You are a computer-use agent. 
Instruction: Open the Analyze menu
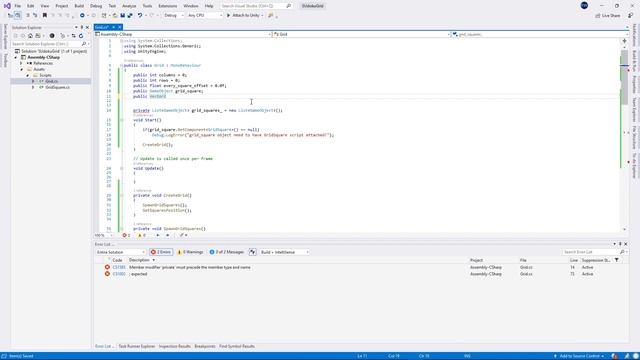point(129,6)
